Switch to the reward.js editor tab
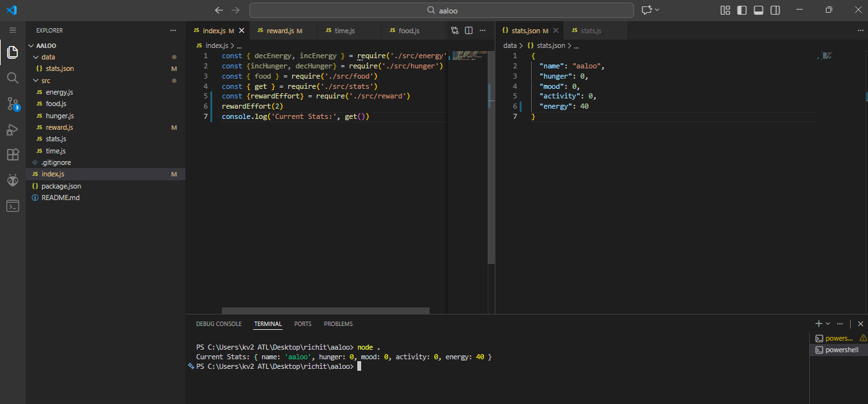This screenshot has height=404, width=868. 280,31
